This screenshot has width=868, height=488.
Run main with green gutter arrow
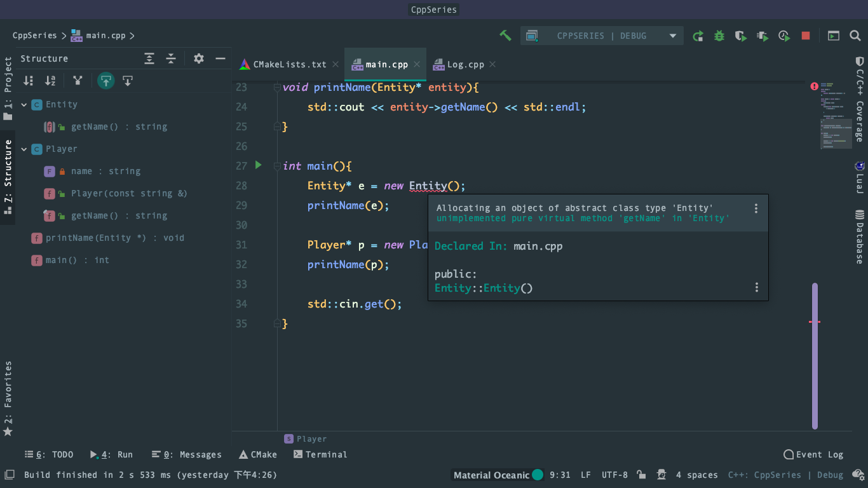click(258, 165)
